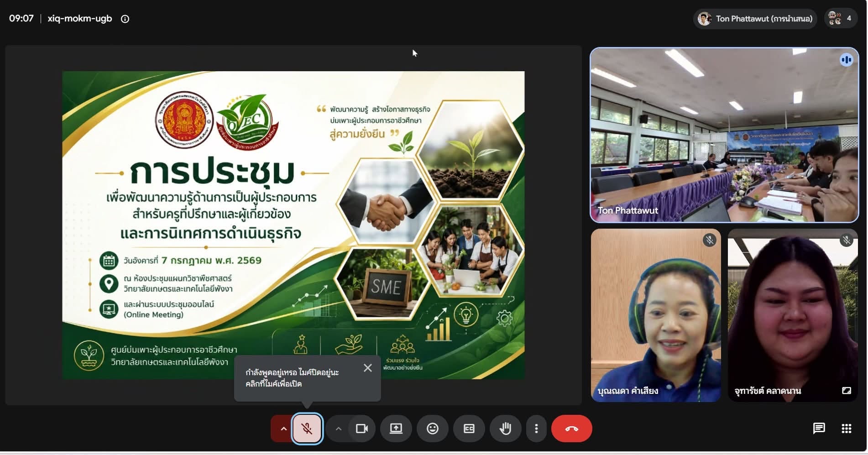
Task: Show meeting details info icon
Action: coord(125,19)
